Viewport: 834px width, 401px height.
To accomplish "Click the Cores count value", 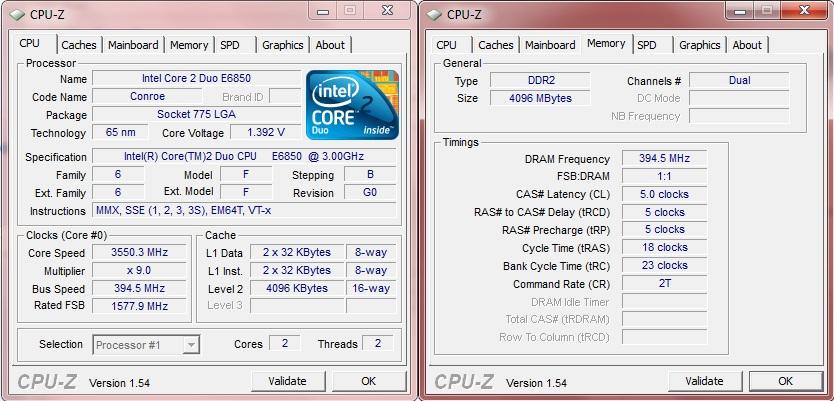I will [x=285, y=344].
